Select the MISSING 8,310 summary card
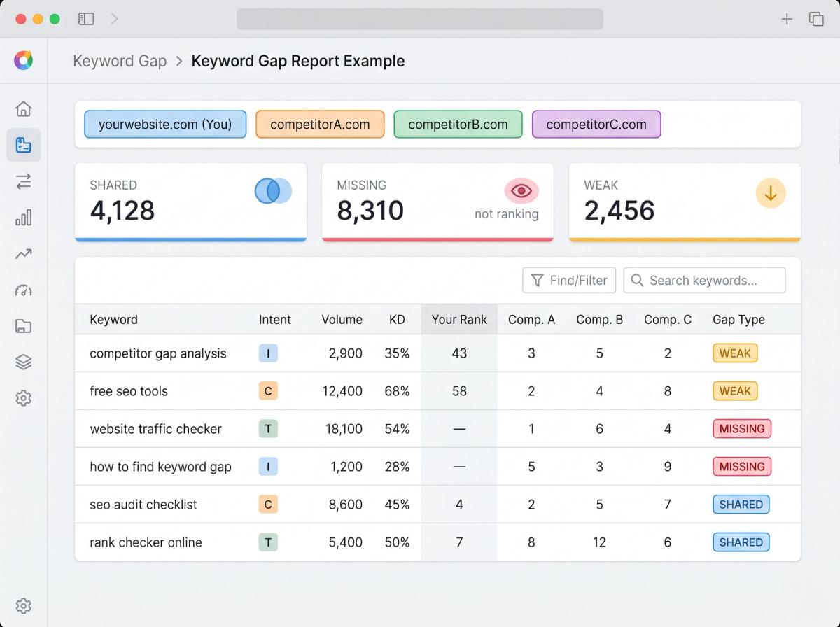This screenshot has width=840, height=627. click(437, 202)
